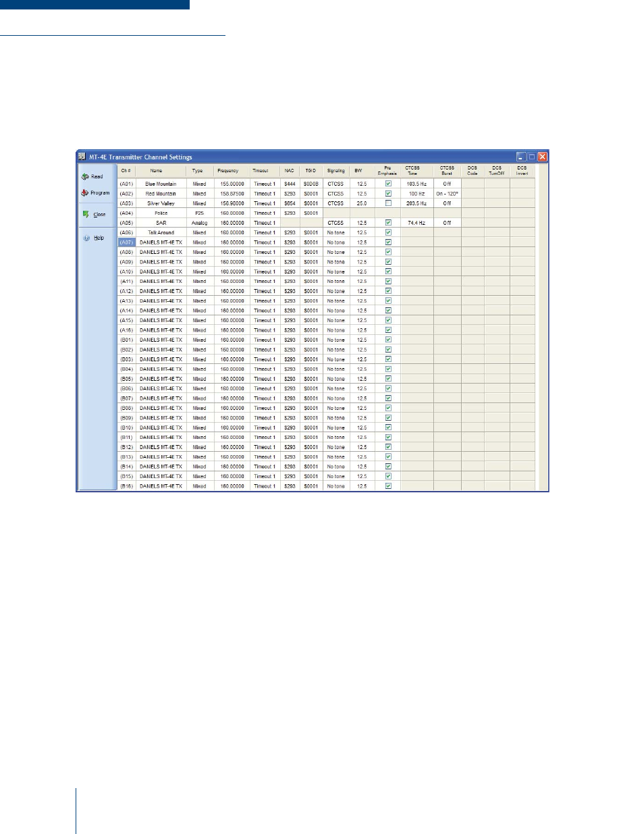
Task: Click the MT-4E window title bar icon
Action: [82, 157]
